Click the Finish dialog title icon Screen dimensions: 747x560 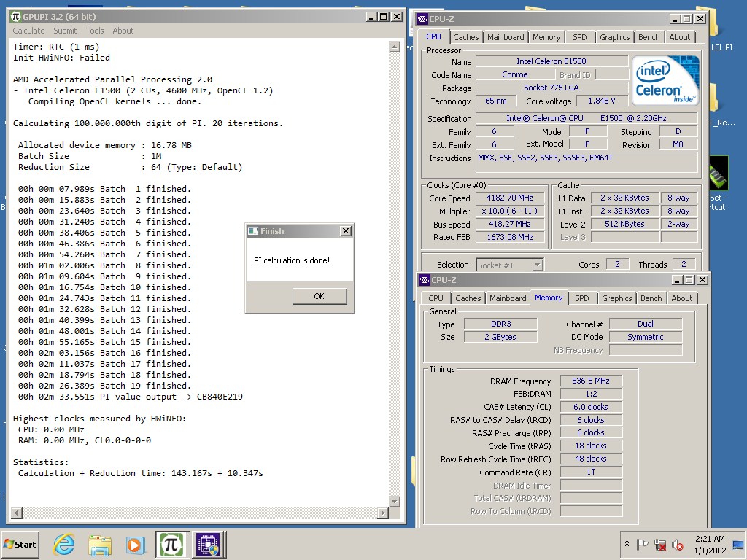pyautogui.click(x=253, y=231)
